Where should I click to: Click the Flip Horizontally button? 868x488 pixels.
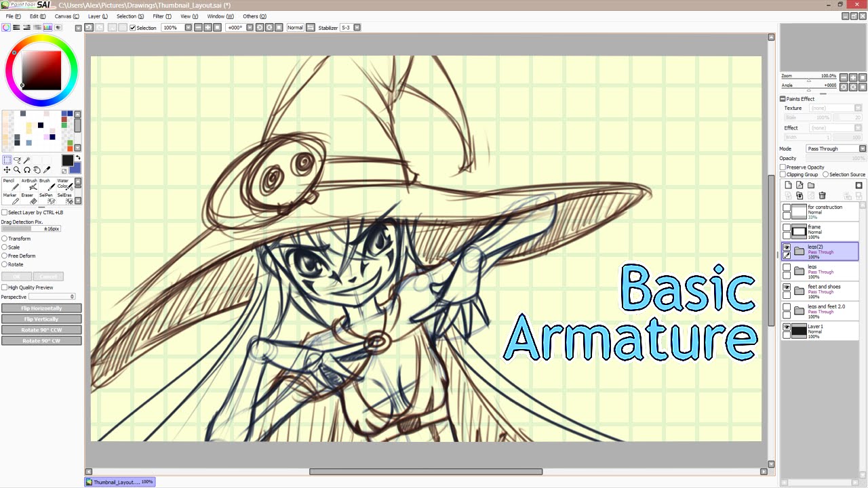pos(41,308)
